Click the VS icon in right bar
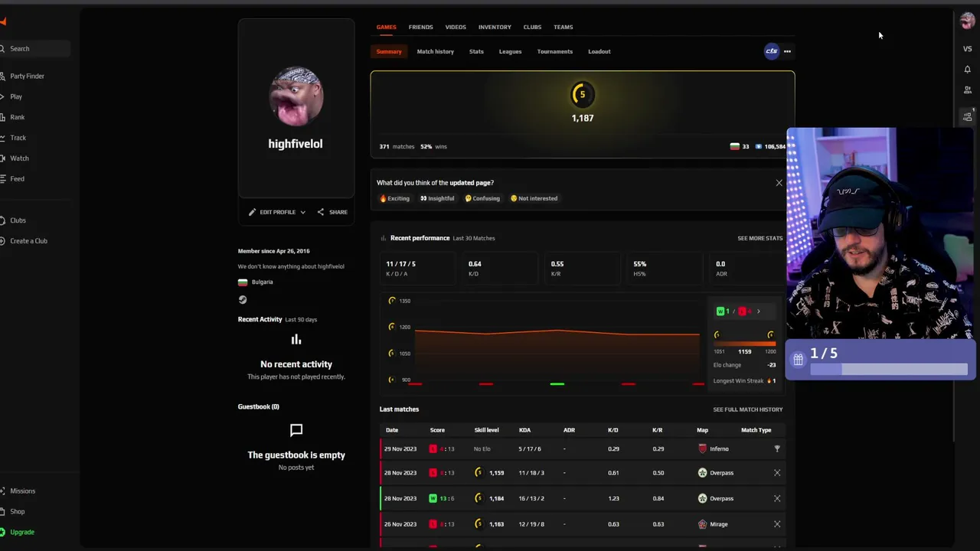 point(967,49)
